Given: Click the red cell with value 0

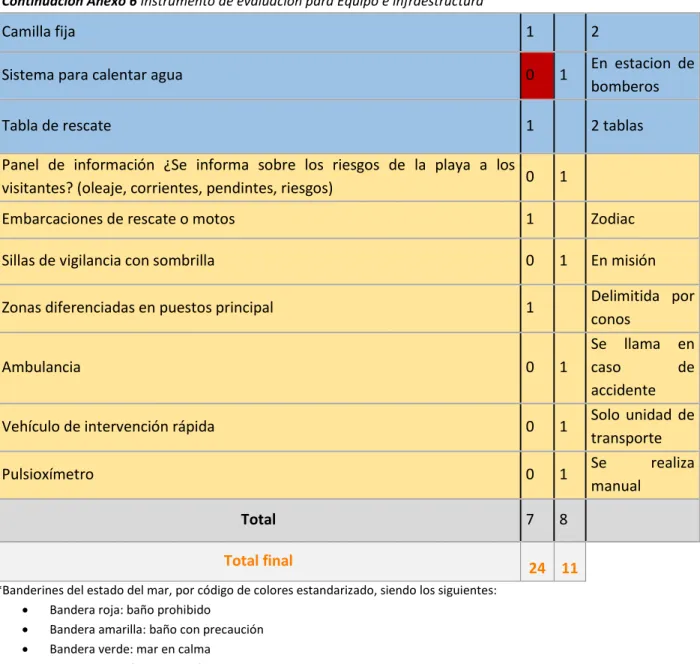Looking at the screenshot, I should 538,75.
